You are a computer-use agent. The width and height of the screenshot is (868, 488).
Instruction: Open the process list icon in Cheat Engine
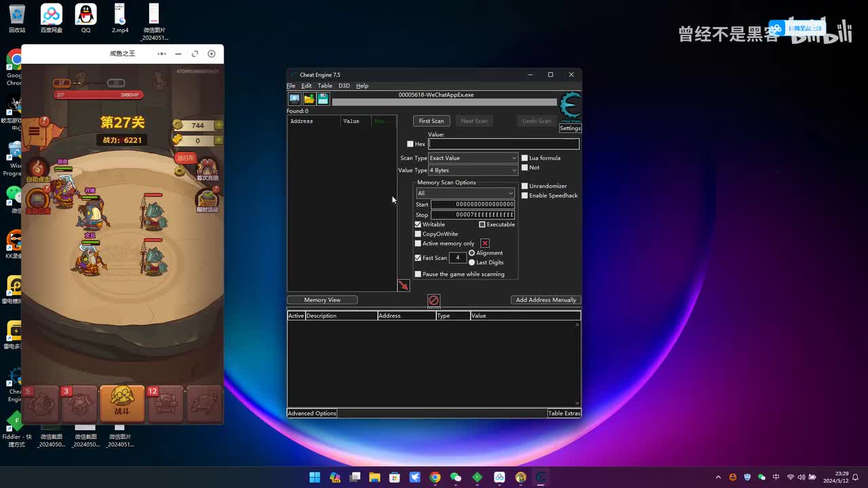click(294, 99)
